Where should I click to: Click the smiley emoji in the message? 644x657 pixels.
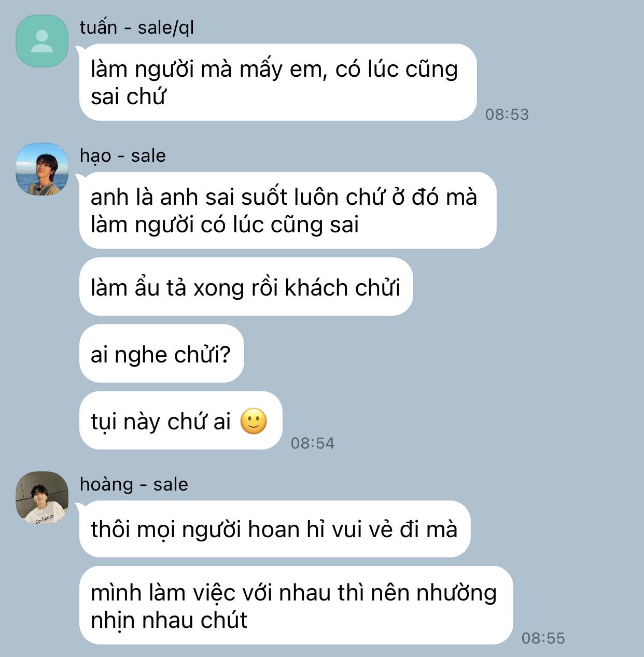(x=254, y=421)
